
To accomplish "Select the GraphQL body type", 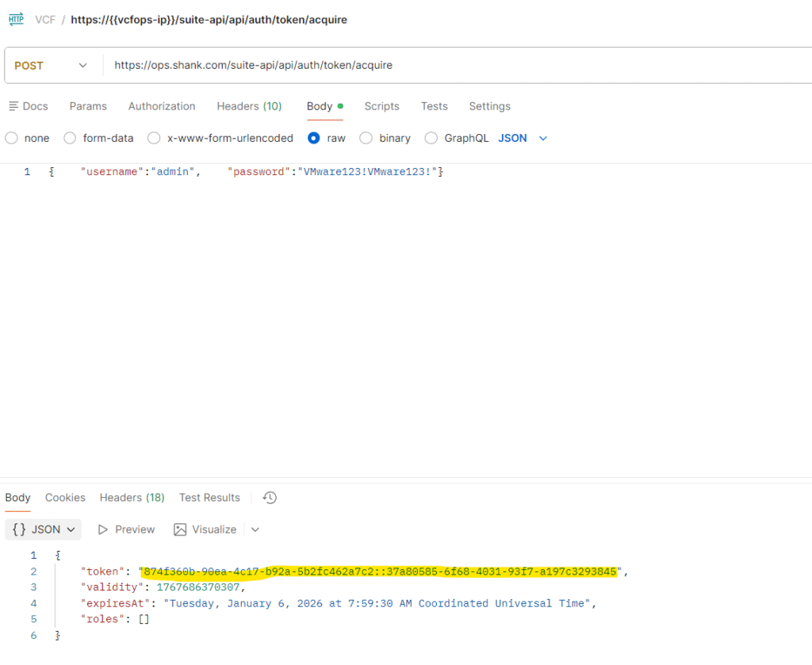I will [431, 138].
